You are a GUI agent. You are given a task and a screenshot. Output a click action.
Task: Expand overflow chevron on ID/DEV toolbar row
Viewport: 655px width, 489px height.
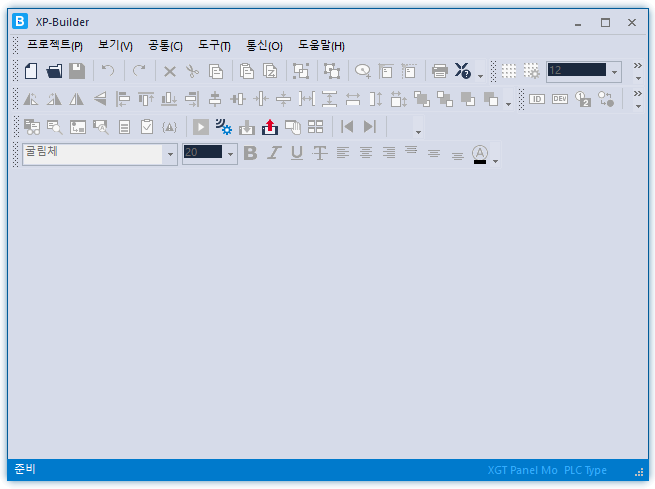(637, 94)
